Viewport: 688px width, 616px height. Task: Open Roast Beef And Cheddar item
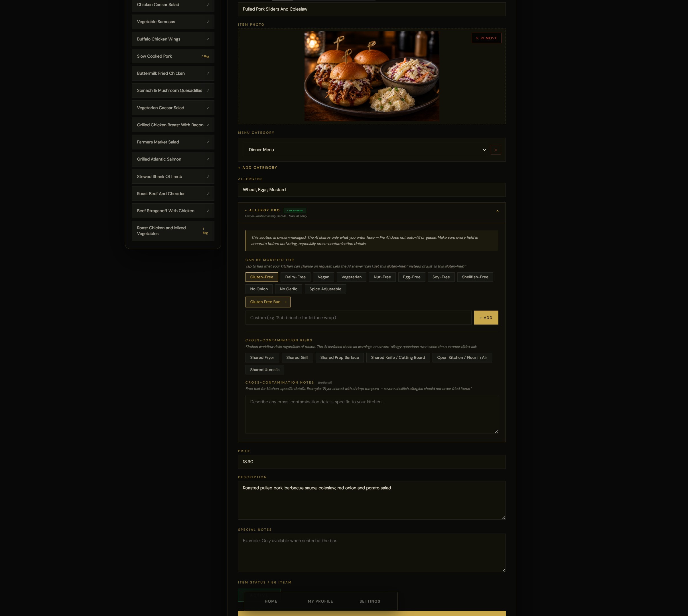point(173,194)
